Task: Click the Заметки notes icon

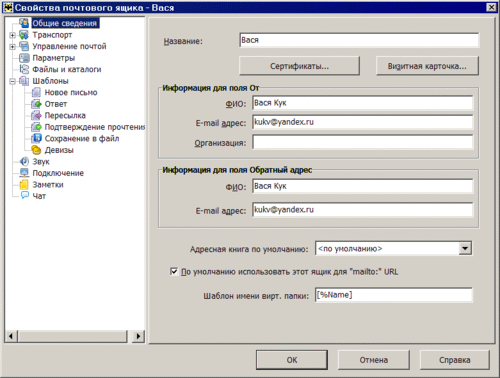Action: 24,184
